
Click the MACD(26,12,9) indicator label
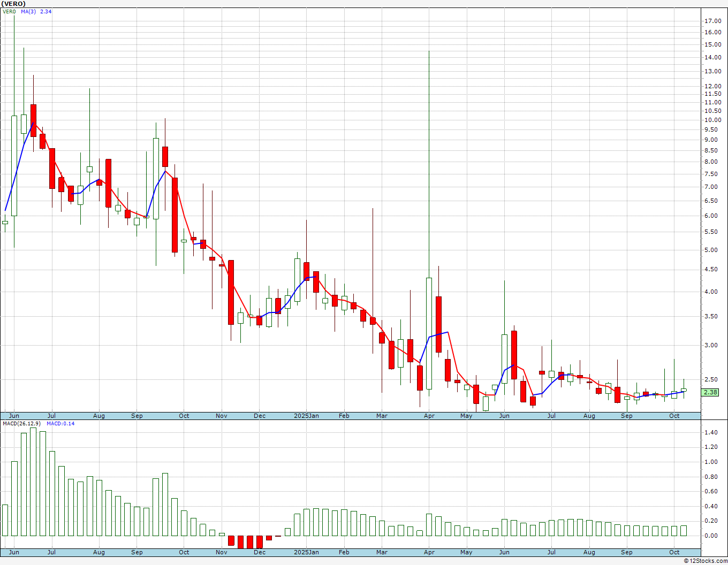pyautogui.click(x=21, y=423)
